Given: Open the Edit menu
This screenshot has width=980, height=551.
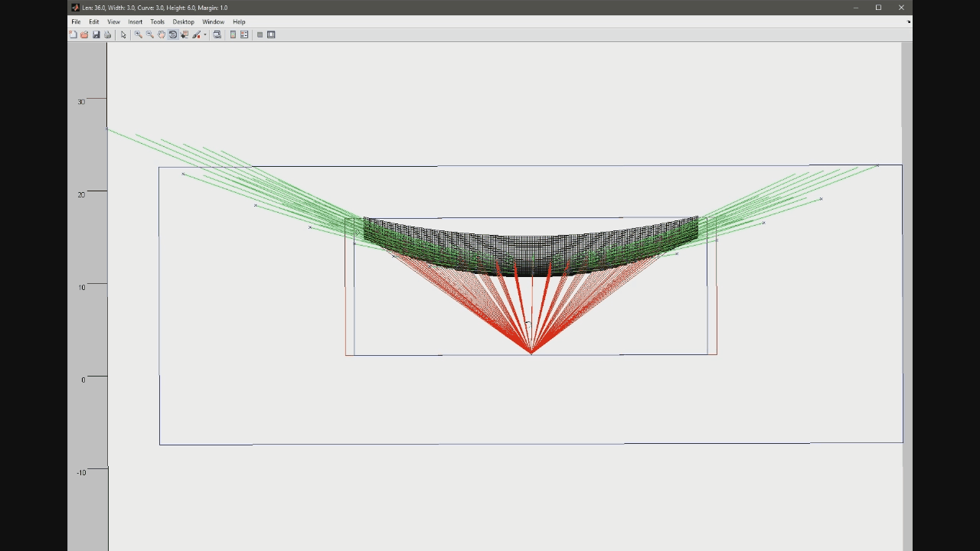Looking at the screenshot, I should [x=93, y=21].
